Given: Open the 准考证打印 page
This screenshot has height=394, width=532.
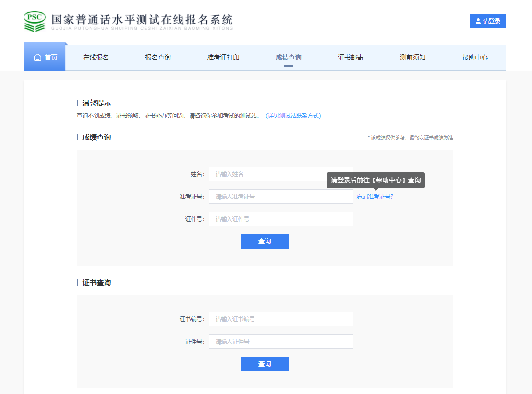Looking at the screenshot, I should (x=223, y=58).
